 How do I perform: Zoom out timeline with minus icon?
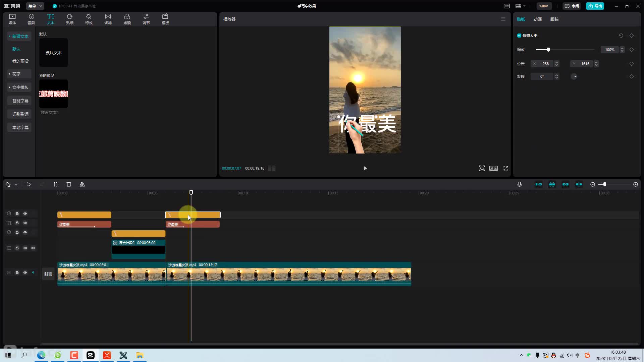pos(593,184)
